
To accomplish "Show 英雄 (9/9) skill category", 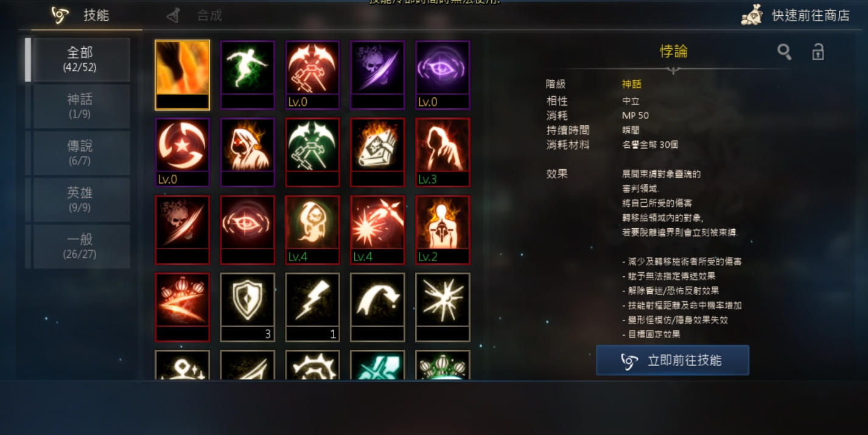I will (80, 200).
